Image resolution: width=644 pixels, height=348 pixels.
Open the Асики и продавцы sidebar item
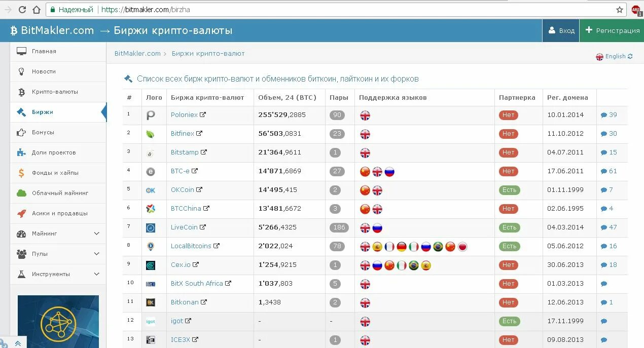tap(58, 213)
